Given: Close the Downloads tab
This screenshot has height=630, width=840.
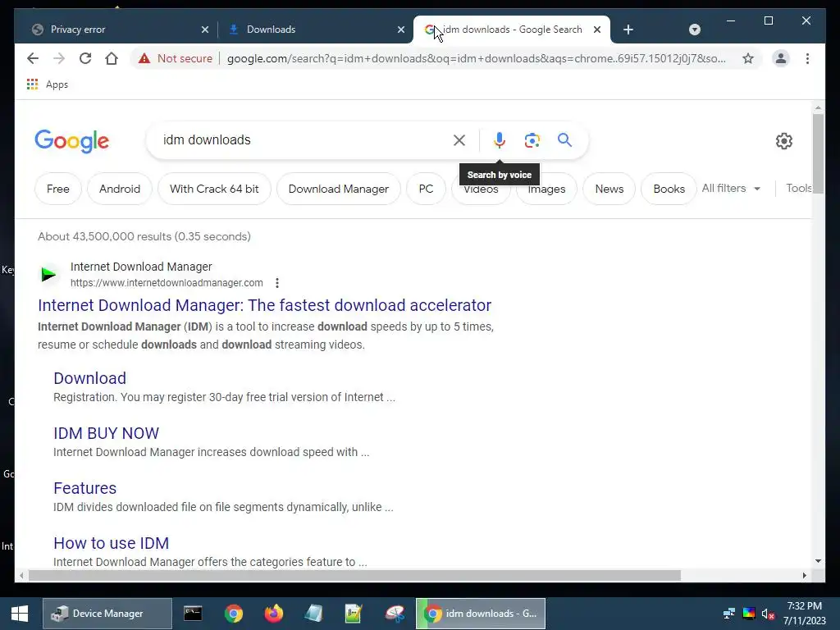Looking at the screenshot, I should [x=400, y=30].
